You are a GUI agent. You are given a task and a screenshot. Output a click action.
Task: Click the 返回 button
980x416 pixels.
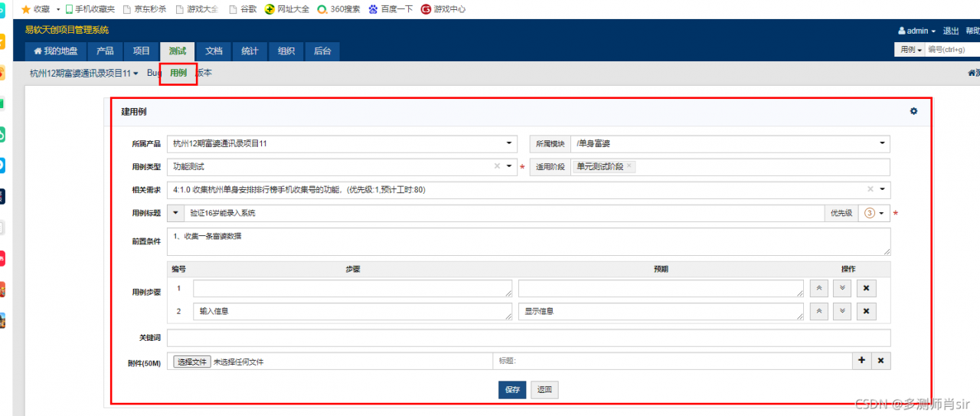(544, 389)
